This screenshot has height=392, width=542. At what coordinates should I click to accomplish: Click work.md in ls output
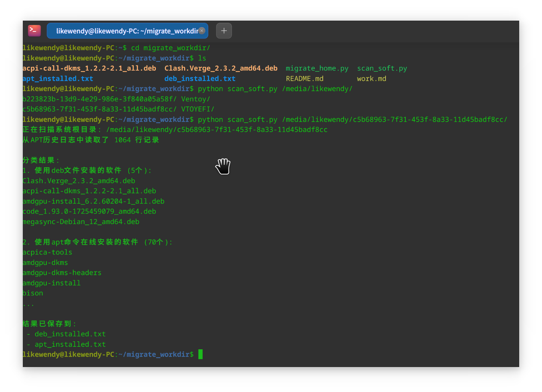point(371,79)
